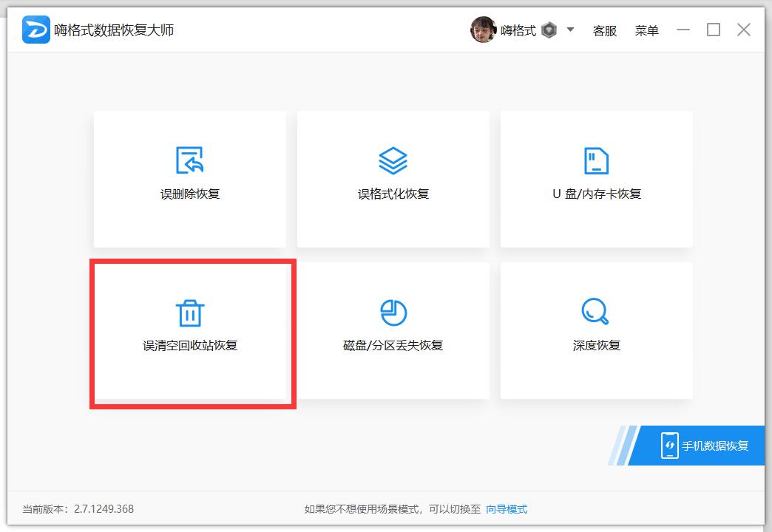This screenshot has width=772, height=532.
Task: Select the 深度恢复 magnifier icon
Action: click(x=595, y=311)
